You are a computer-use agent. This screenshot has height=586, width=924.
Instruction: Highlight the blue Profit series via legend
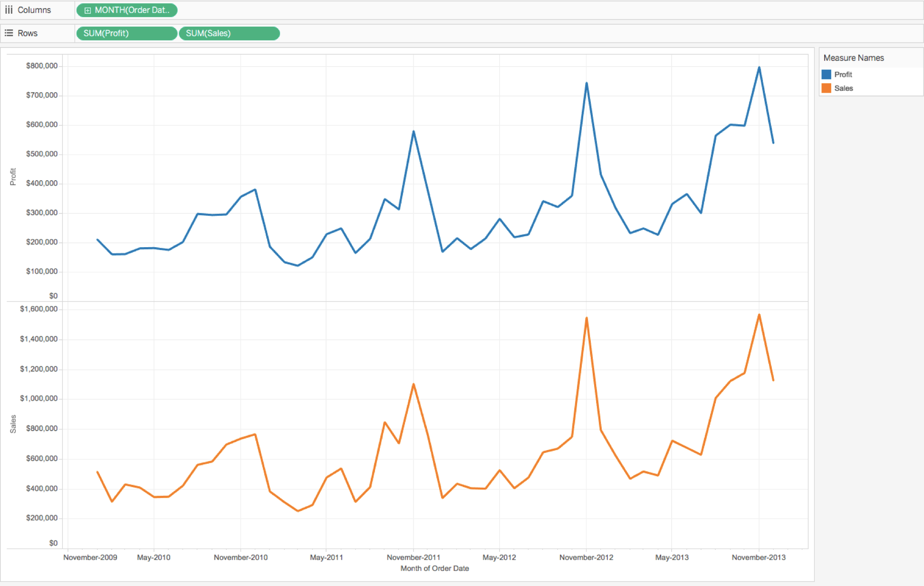click(843, 74)
